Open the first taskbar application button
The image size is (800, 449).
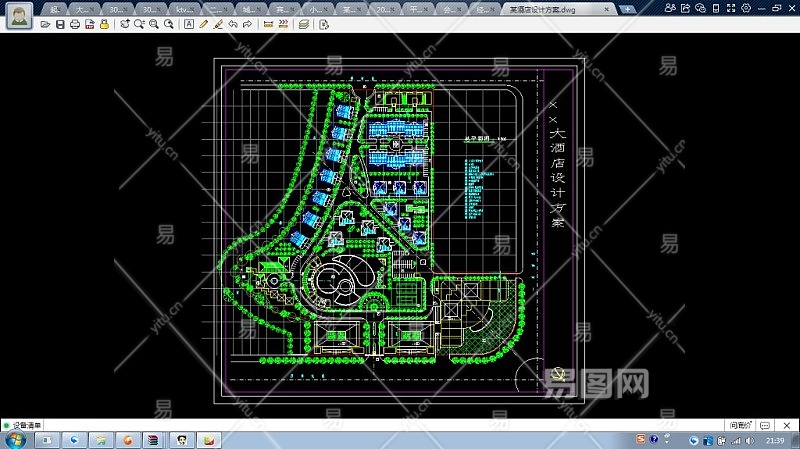pos(47,440)
